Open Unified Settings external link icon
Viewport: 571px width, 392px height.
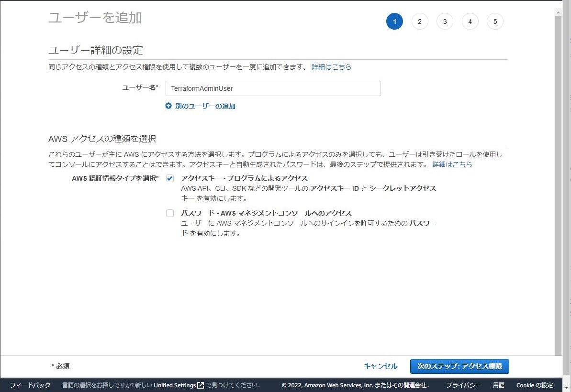click(200, 385)
